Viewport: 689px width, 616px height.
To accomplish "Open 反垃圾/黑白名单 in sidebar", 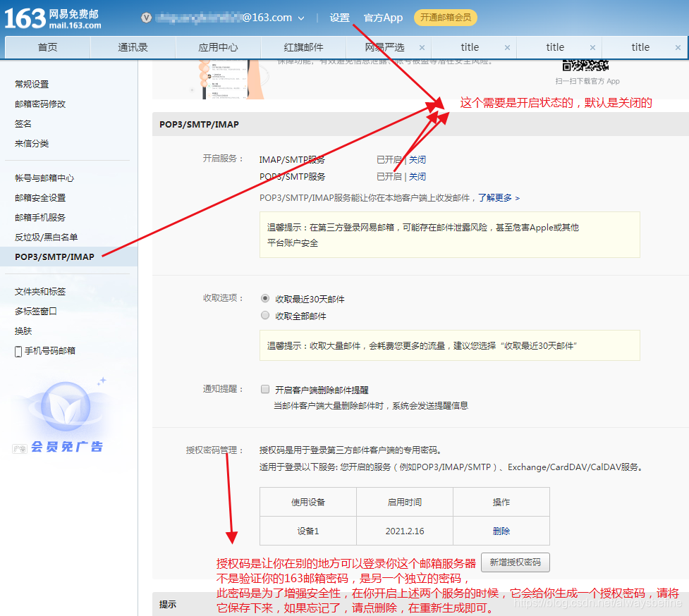I will [x=46, y=237].
